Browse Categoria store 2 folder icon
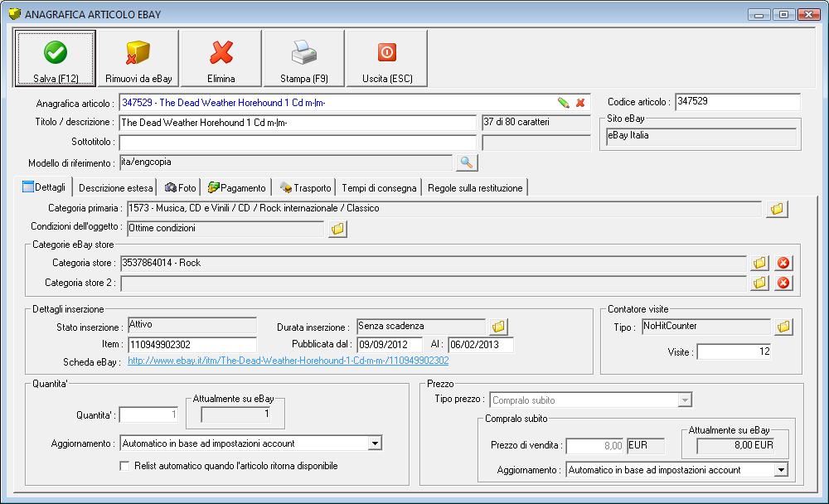 759,283
